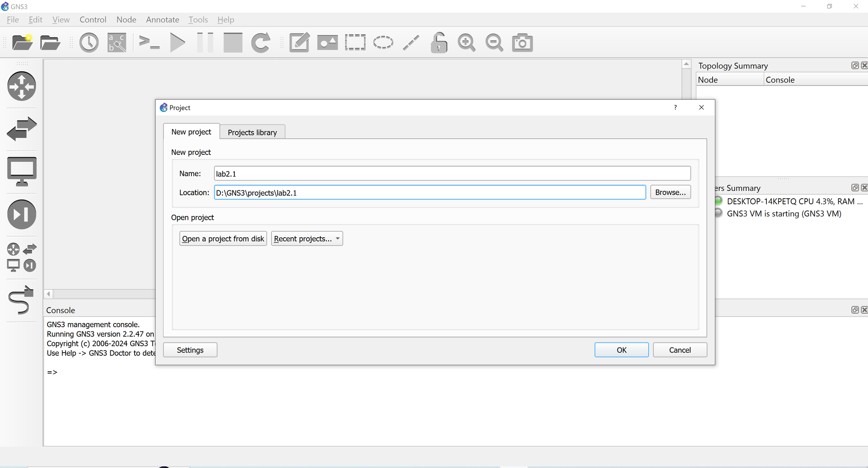Stop all nodes with stop icon
The image size is (868, 468).
233,43
